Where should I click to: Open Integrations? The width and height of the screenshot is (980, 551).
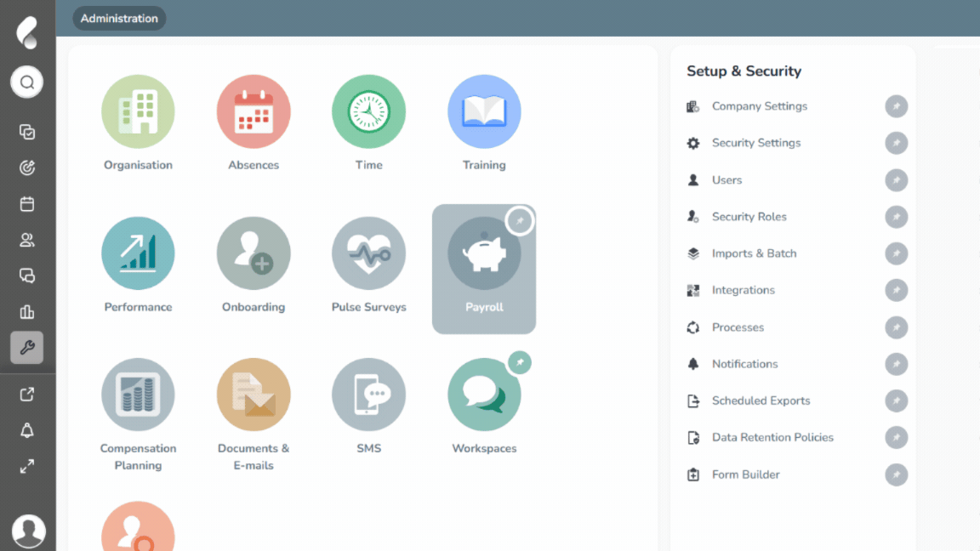[744, 290]
